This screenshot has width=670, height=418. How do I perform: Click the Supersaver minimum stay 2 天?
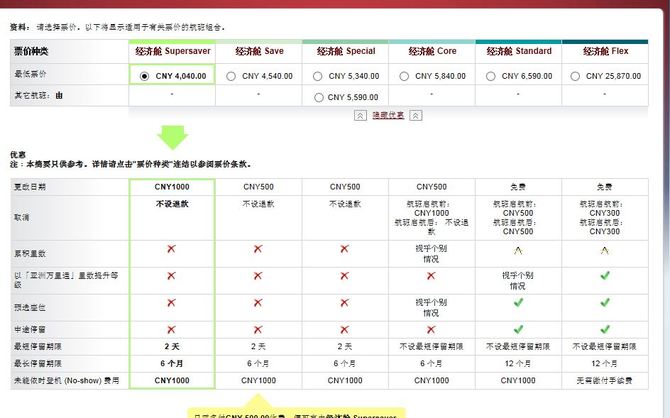pos(172,347)
